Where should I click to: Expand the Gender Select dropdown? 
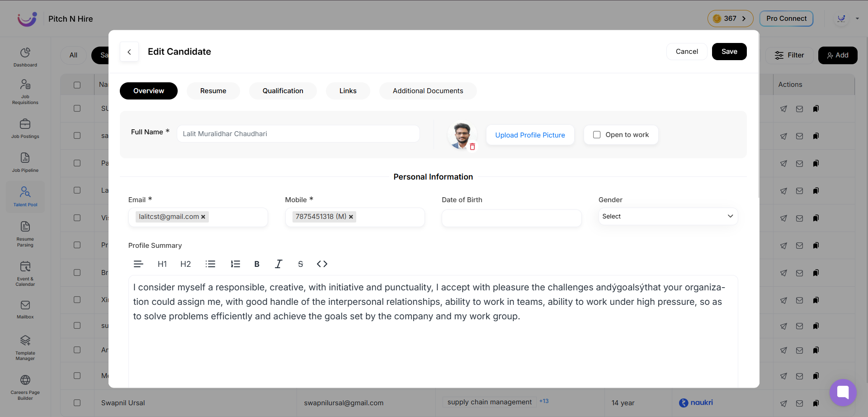click(x=668, y=217)
